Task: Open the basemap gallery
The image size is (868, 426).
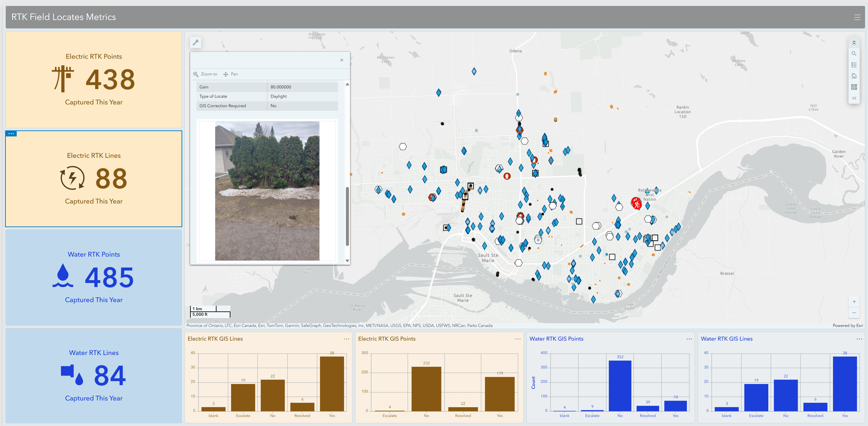Action: pos(854,87)
